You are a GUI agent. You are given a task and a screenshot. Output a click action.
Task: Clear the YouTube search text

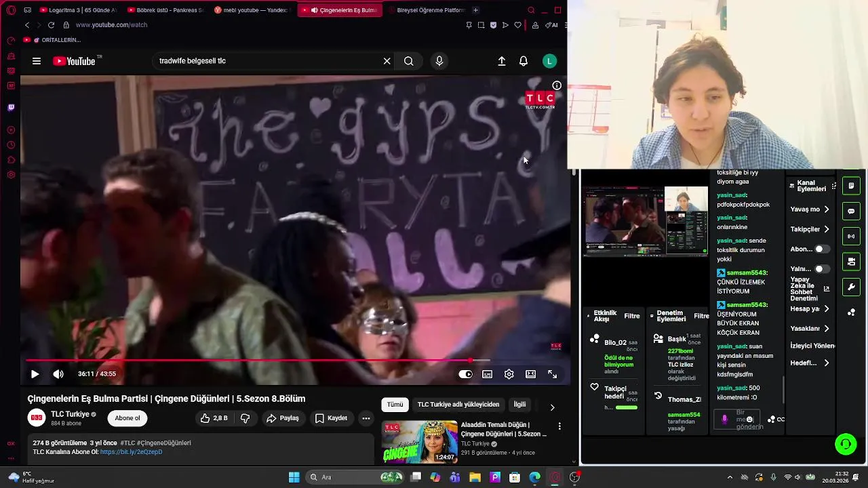387,61
